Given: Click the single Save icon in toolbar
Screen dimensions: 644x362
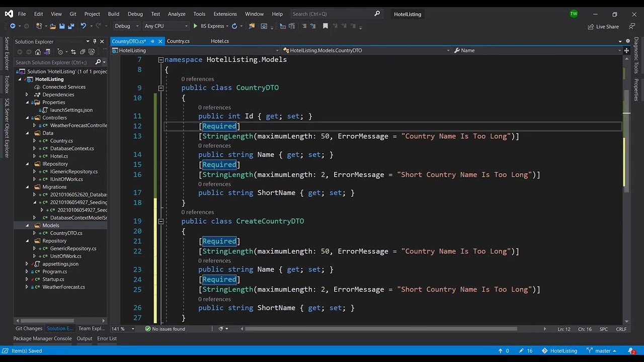Looking at the screenshot, I should pos(62,26).
